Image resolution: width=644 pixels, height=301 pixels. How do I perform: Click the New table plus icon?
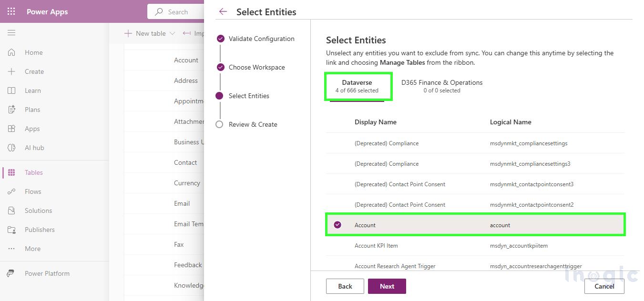pos(128,33)
